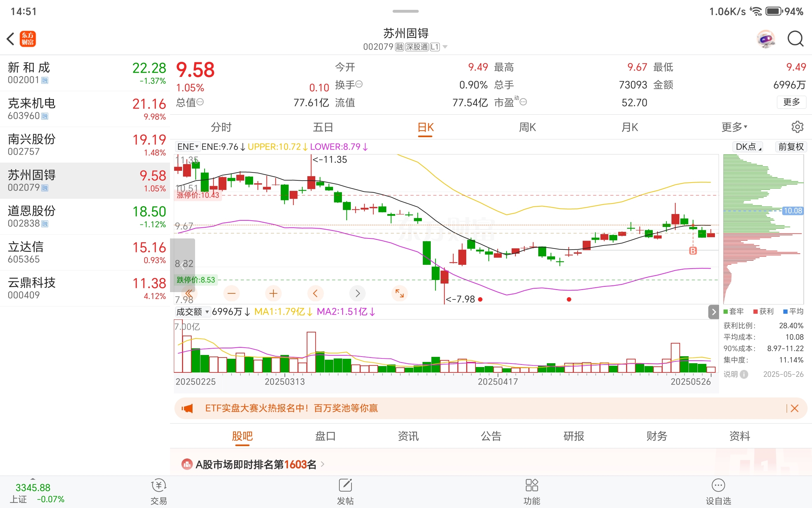Expand stock code 002079 dropdown arrow
Viewport: 812px width, 508px height.
[445, 47]
